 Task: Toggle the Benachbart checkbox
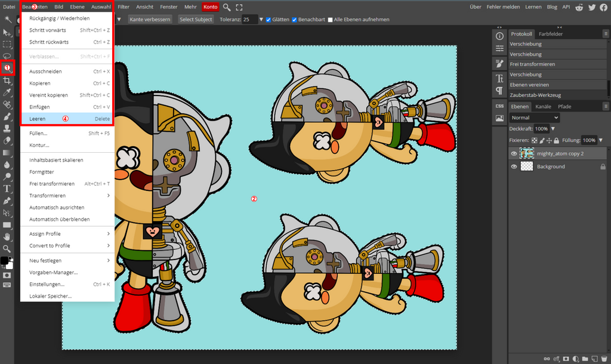tap(294, 20)
